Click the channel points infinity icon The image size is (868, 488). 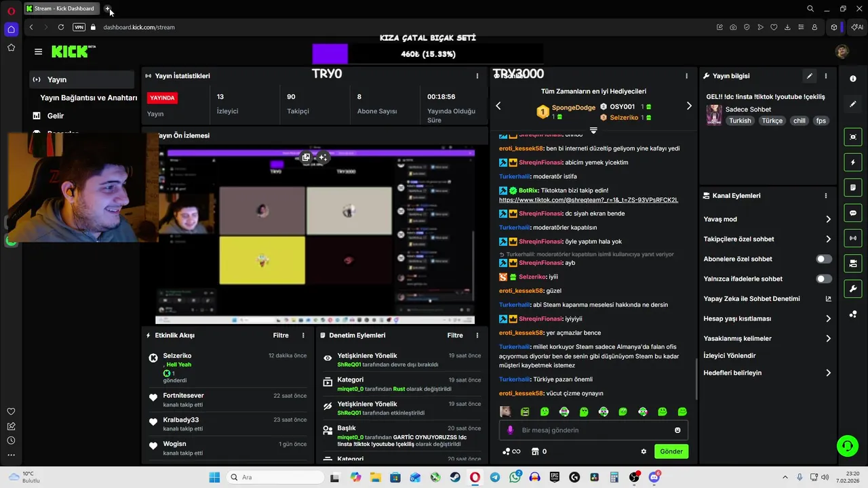(511, 451)
